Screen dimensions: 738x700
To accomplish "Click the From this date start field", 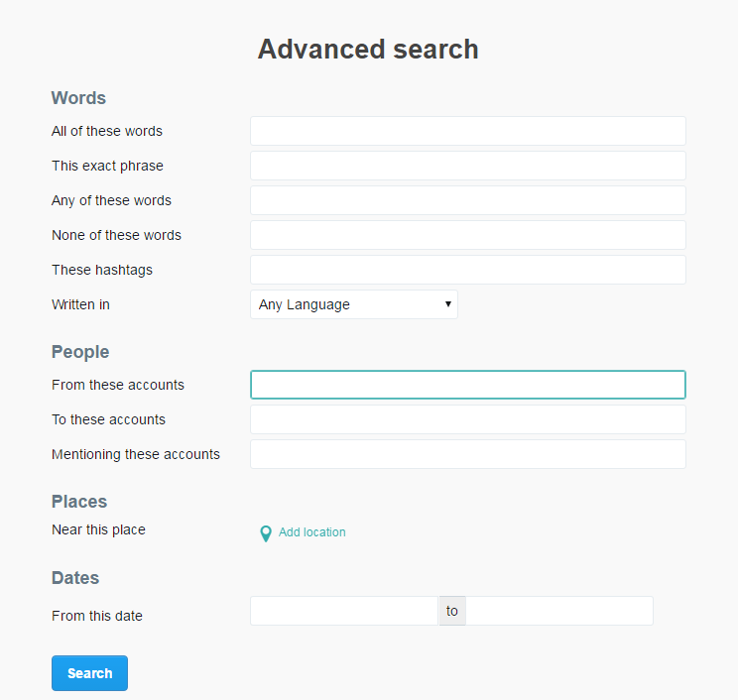I will pyautogui.click(x=344, y=611).
